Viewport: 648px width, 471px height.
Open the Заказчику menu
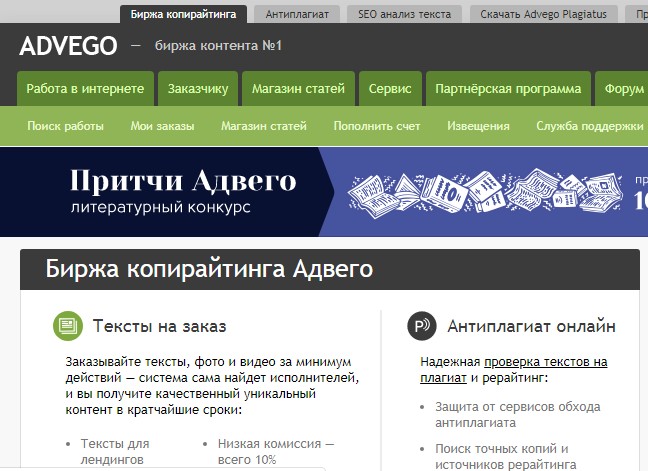pyautogui.click(x=198, y=88)
